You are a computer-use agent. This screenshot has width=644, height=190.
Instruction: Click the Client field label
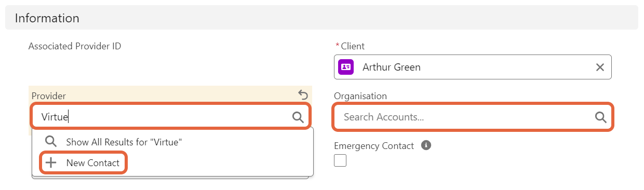click(x=353, y=46)
